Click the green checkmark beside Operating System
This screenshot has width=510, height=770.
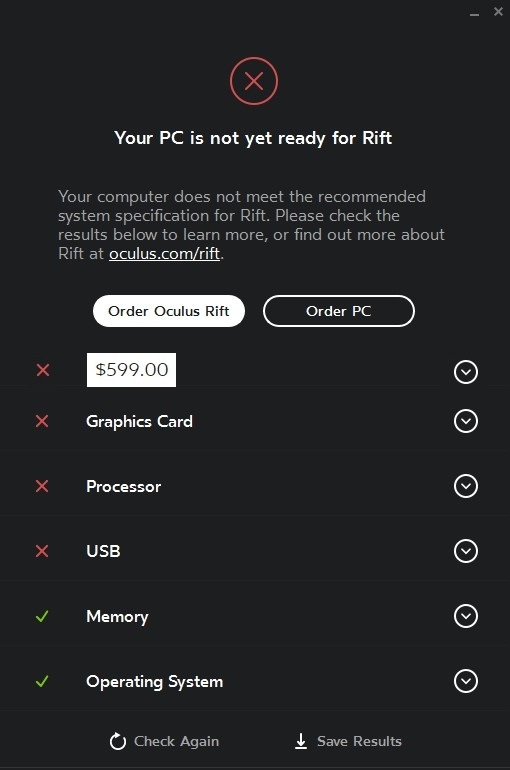(x=42, y=681)
